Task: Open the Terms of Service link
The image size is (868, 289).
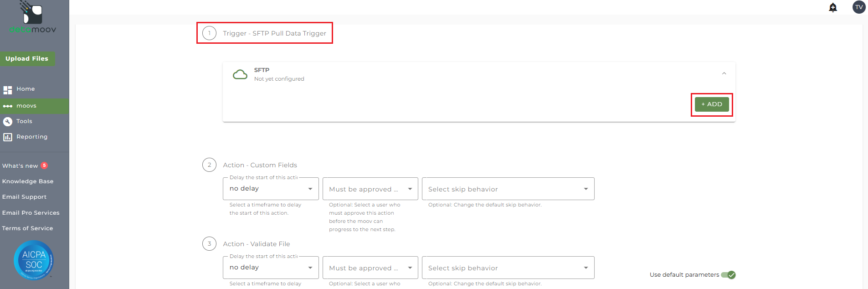Action: [x=27, y=228]
